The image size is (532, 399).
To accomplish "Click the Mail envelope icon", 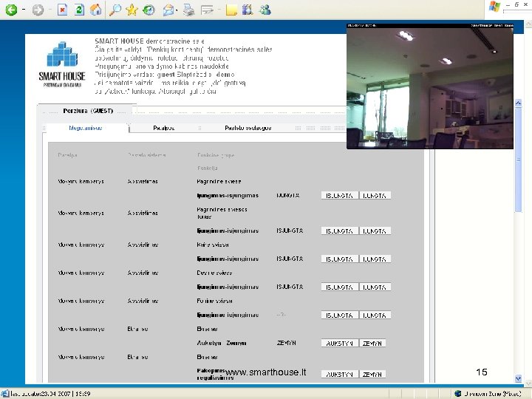I will pos(168,10).
